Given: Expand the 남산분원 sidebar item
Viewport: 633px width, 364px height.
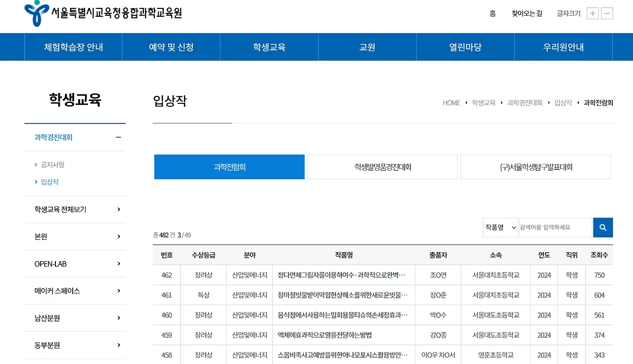Looking at the screenshot, I should (x=119, y=318).
